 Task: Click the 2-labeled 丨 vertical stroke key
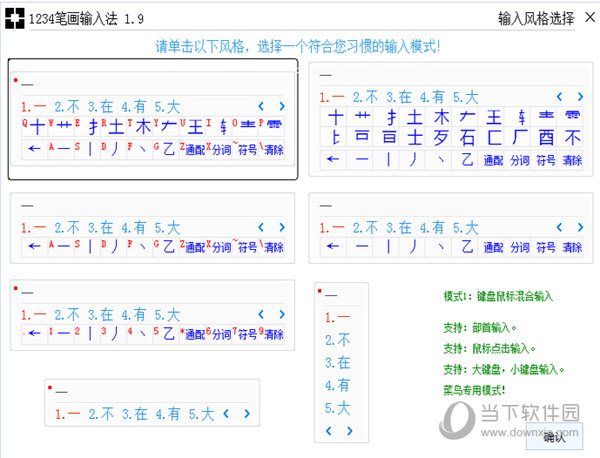tap(87, 334)
